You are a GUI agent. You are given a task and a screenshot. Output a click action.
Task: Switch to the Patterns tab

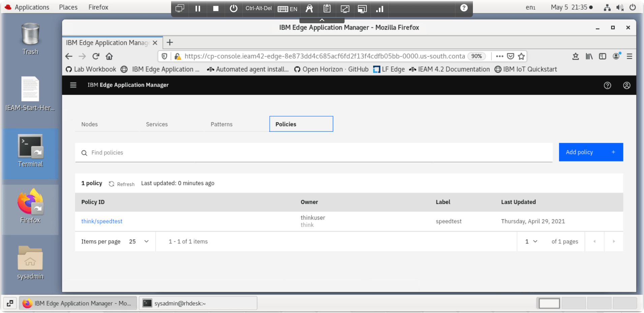[x=222, y=124]
